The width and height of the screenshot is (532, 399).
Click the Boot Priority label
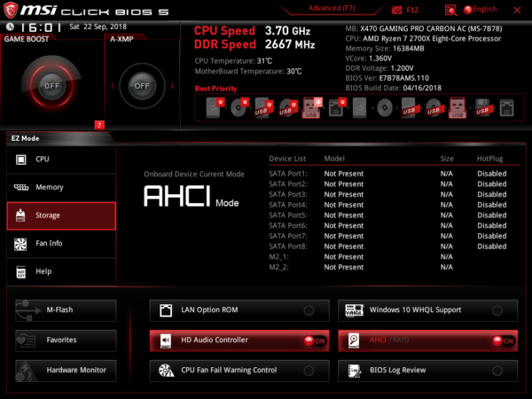coord(215,89)
